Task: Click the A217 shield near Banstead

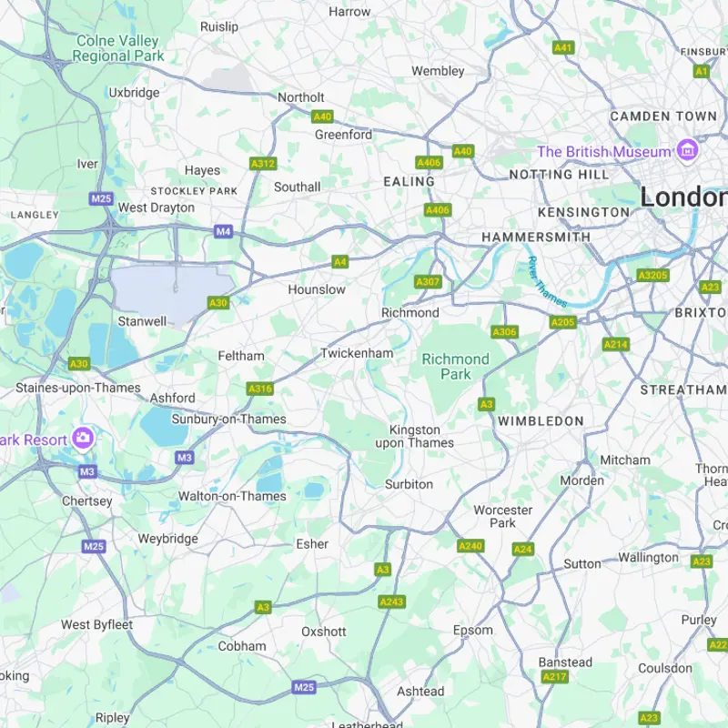Action: click(x=555, y=676)
